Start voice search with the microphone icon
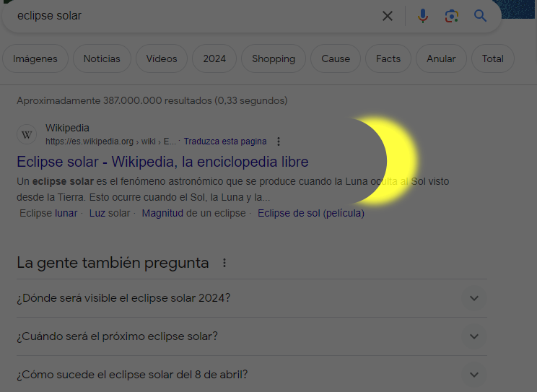Screen dimensions: 537x392 click(x=423, y=16)
